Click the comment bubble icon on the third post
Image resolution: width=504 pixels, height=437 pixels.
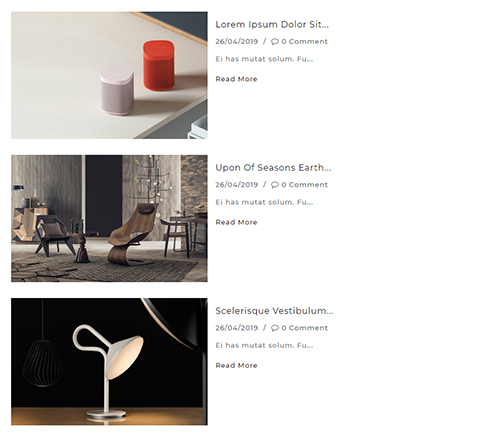(x=275, y=328)
